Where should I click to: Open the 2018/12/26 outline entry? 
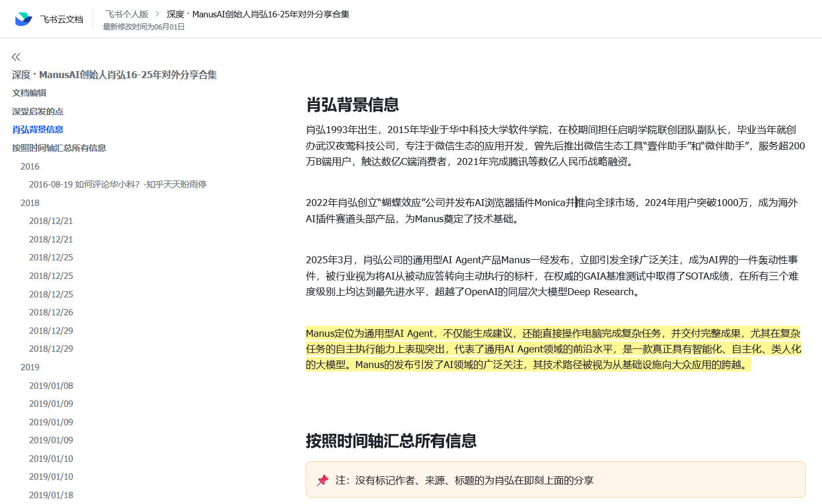[51, 312]
